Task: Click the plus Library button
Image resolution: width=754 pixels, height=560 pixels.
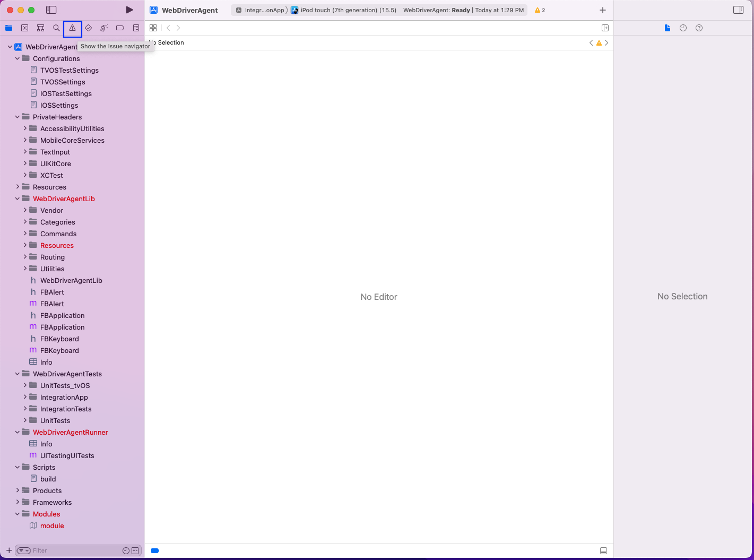Action: tap(603, 10)
